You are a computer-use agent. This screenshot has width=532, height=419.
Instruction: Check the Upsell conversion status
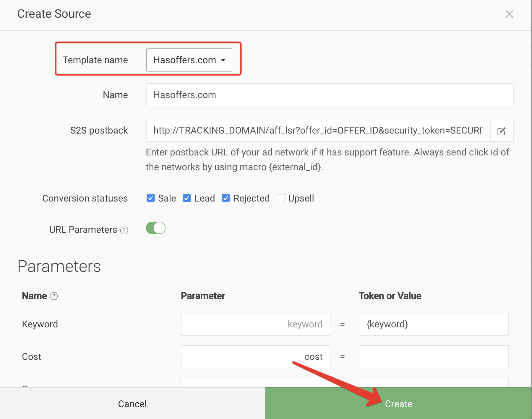[x=281, y=198]
